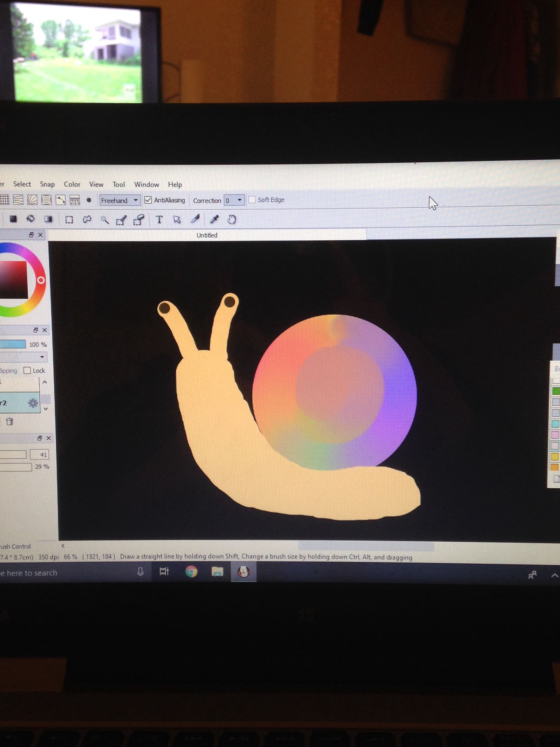Close the color panel

(x=40, y=235)
